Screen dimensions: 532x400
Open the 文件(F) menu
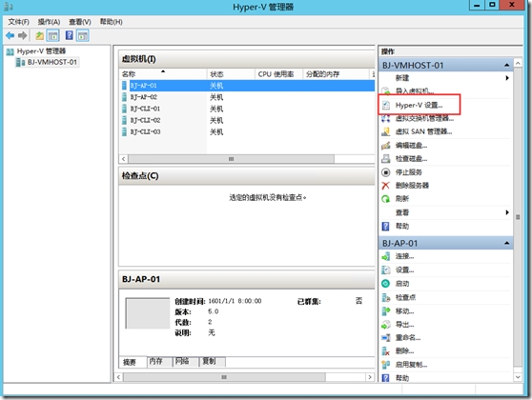[19, 22]
